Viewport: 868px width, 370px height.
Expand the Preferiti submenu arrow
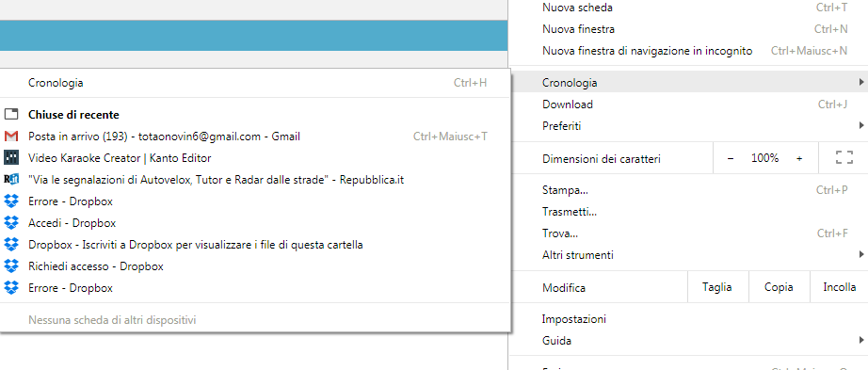[861, 126]
